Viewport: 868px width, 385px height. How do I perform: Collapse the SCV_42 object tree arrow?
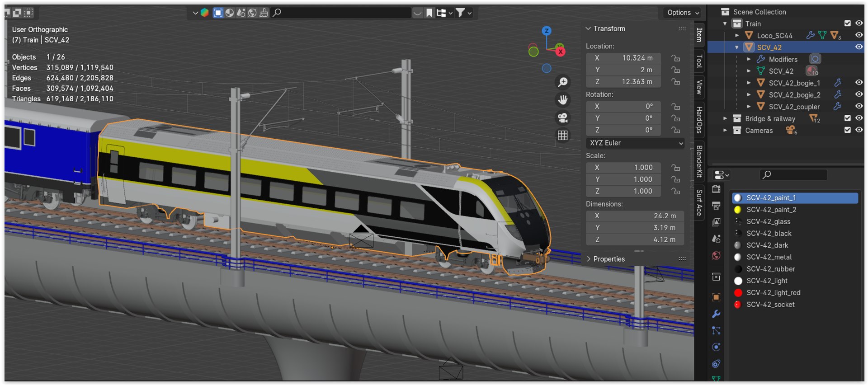737,47
